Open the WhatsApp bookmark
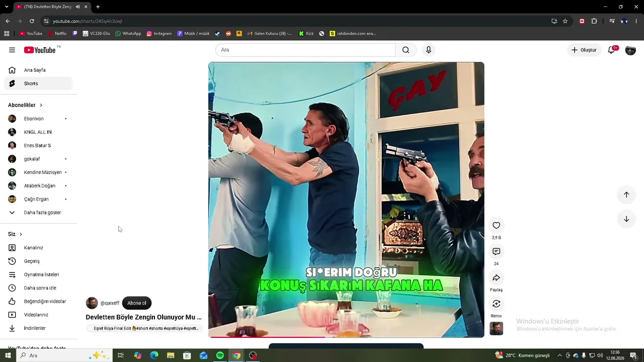Image resolution: width=644 pixels, height=362 pixels. point(128,34)
